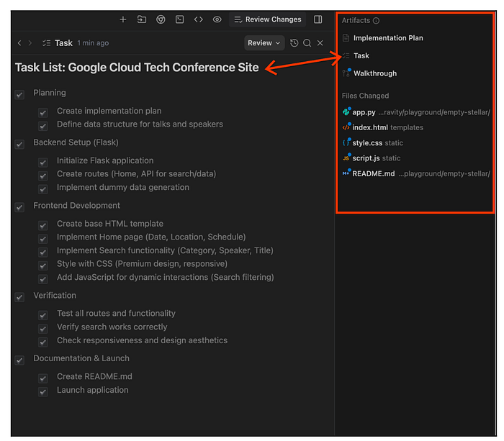This screenshot has width=504, height=441.
Task: Open app.py in Files Changed
Action: [416, 112]
